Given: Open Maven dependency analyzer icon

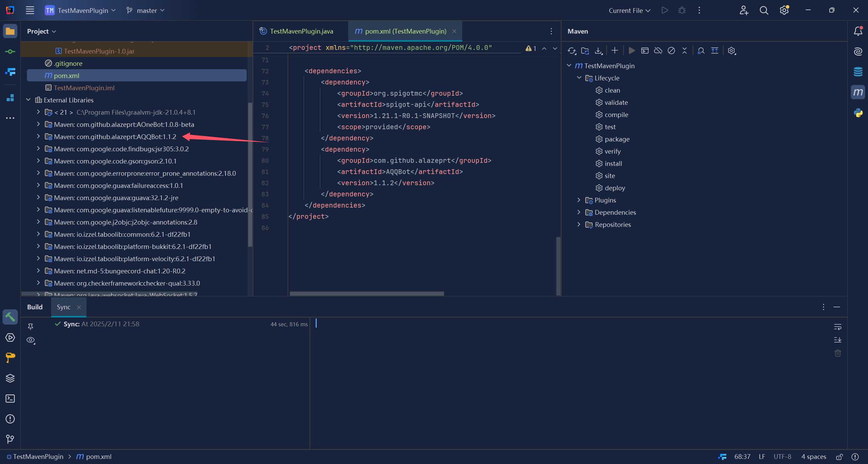Looking at the screenshot, I should 701,51.
